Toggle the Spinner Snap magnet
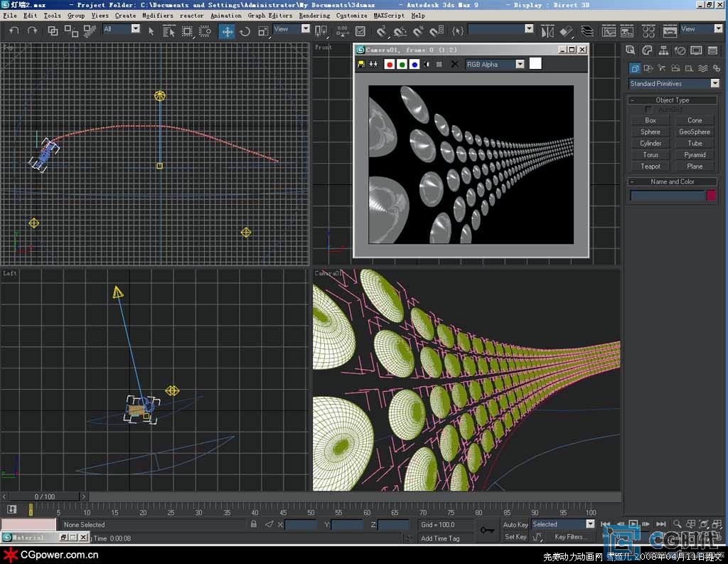Image resolution: width=728 pixels, height=564 pixels. 437,31
